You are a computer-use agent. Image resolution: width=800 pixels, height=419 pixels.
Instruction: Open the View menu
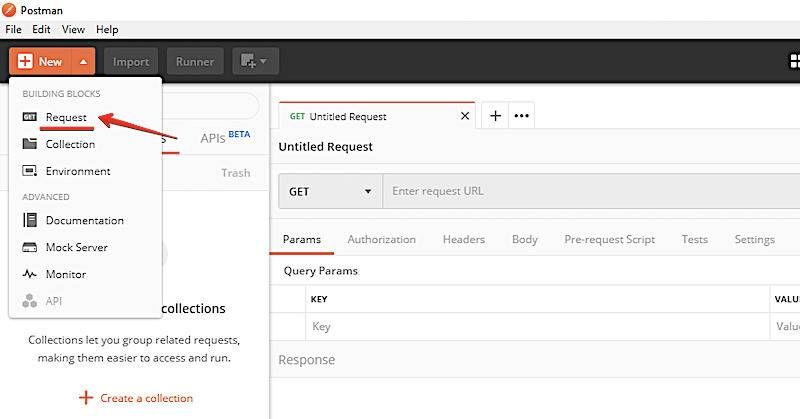coord(73,30)
